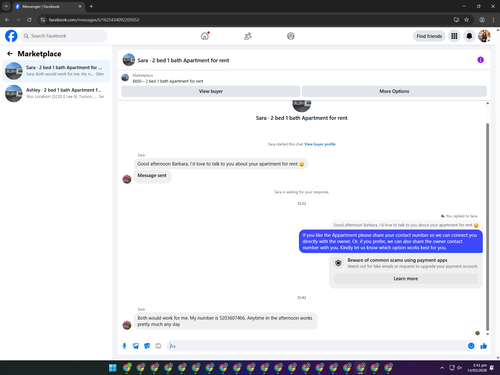Click the quoted reply preview above the blue message

tap(406, 225)
